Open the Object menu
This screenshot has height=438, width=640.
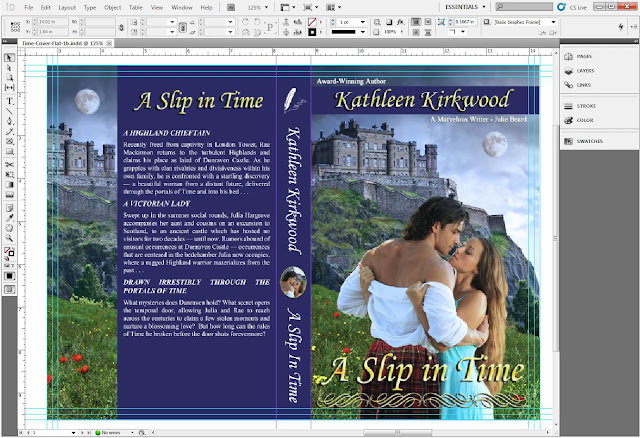[113, 7]
